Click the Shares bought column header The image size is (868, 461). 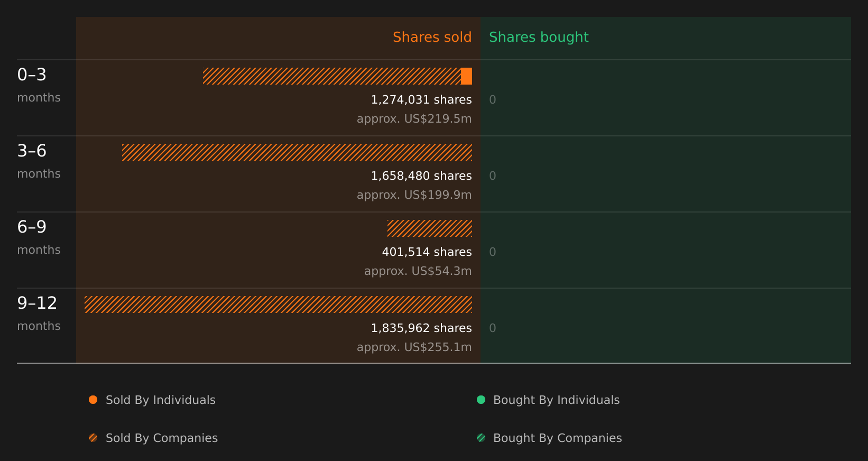[539, 37]
